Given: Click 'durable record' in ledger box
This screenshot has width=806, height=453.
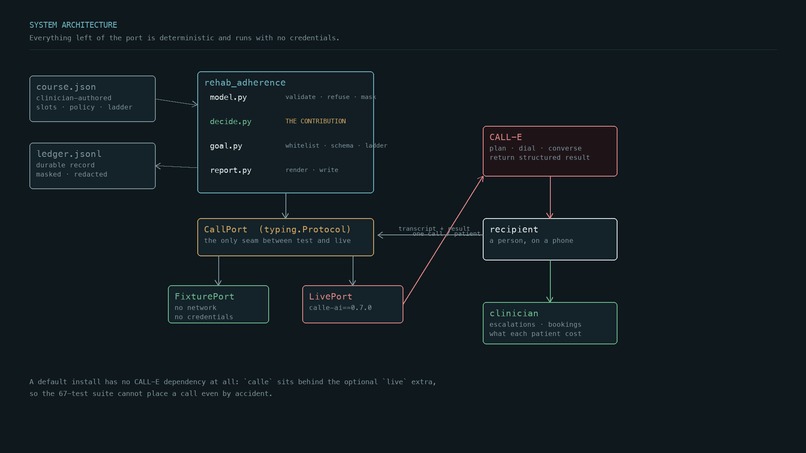Looking at the screenshot, I should (x=65, y=165).
